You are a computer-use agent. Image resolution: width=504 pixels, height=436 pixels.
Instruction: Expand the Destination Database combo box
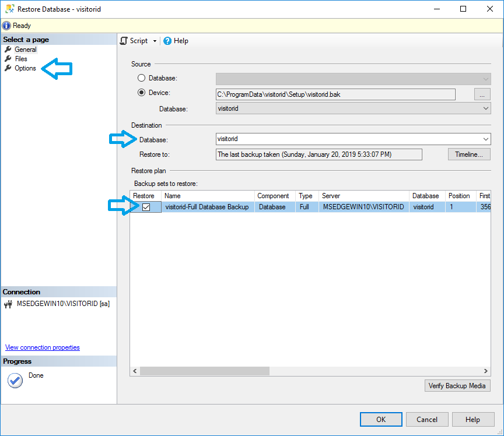point(486,139)
